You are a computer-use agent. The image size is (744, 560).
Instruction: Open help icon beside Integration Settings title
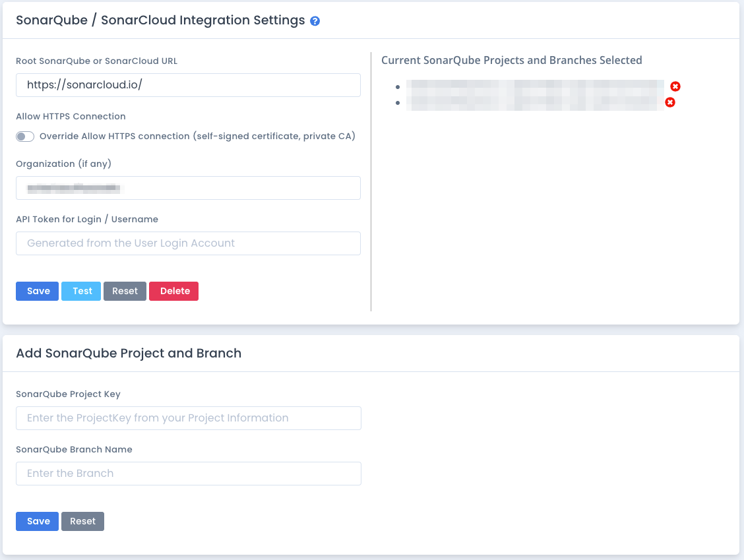(315, 21)
